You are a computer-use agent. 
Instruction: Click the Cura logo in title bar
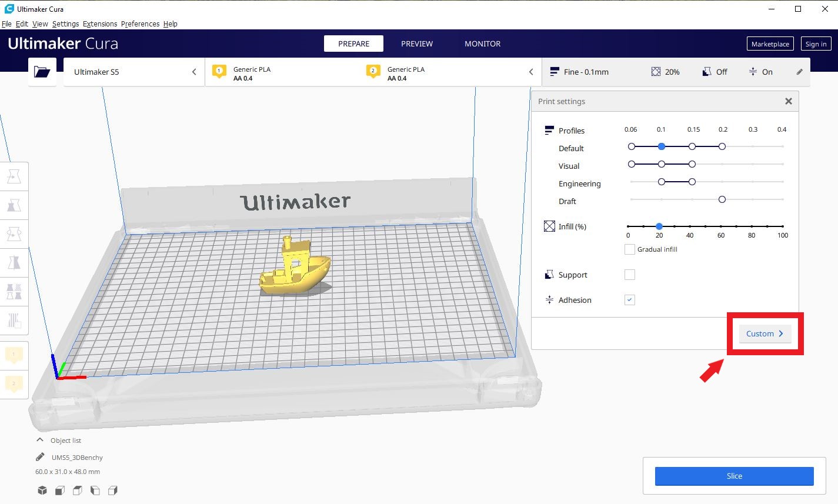9,9
